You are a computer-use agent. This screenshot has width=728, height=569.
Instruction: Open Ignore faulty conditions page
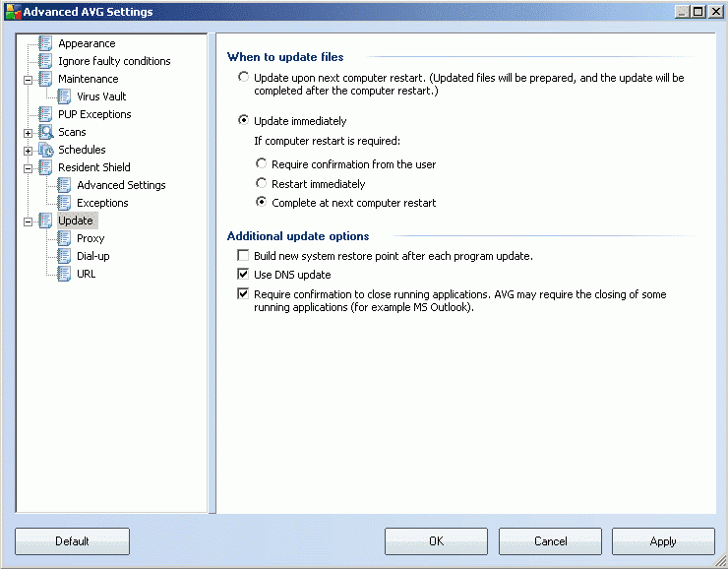[114, 61]
